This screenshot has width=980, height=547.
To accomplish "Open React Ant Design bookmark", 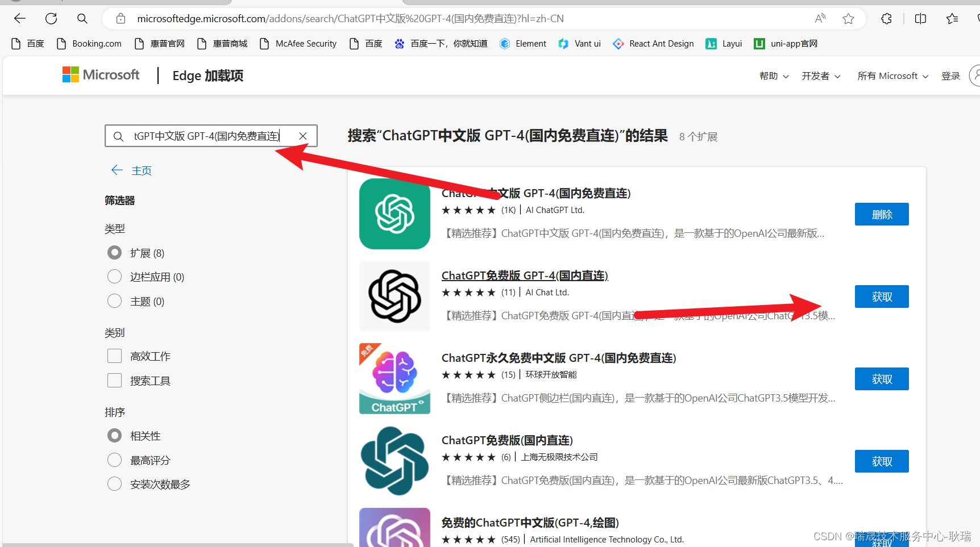I will pos(653,44).
